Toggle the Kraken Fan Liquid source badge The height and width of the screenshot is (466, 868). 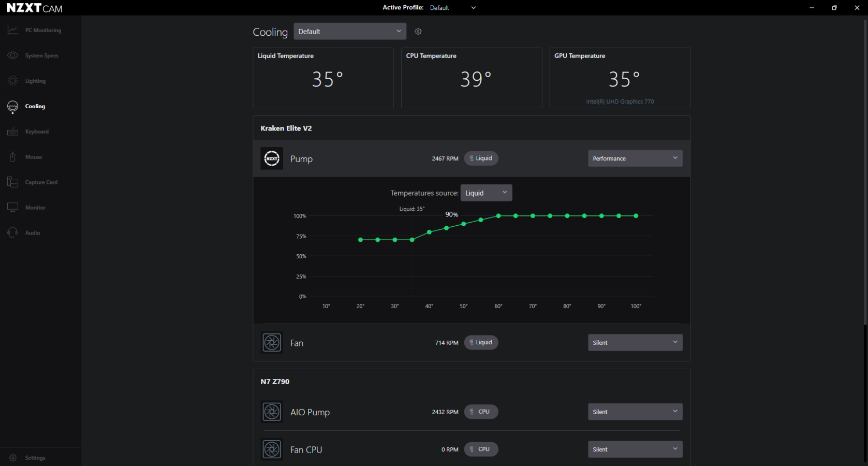point(481,342)
